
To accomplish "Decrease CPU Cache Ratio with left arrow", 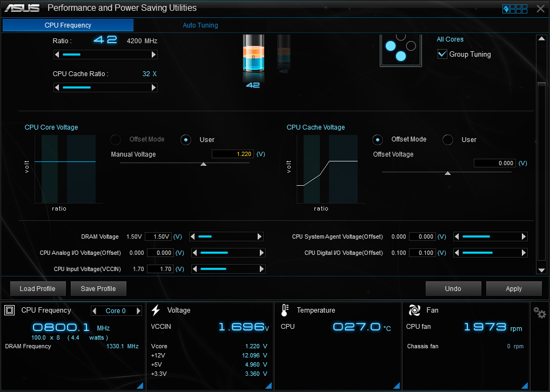I will pyautogui.click(x=57, y=87).
